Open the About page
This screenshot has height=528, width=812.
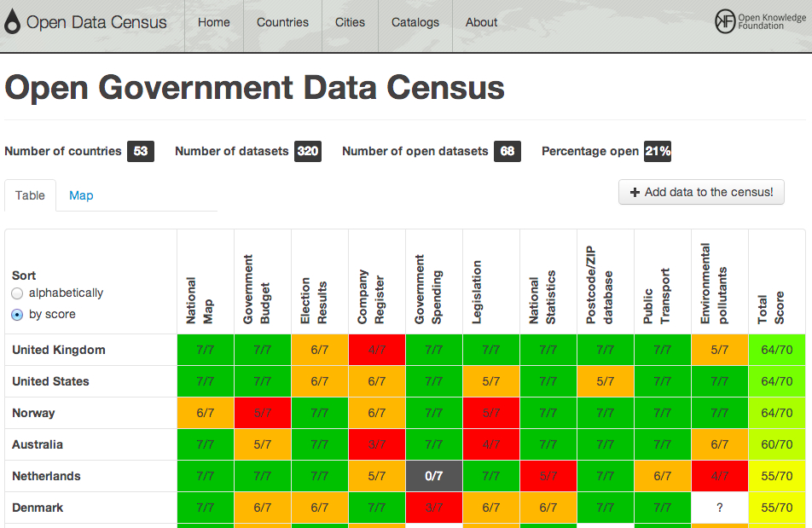[481, 22]
